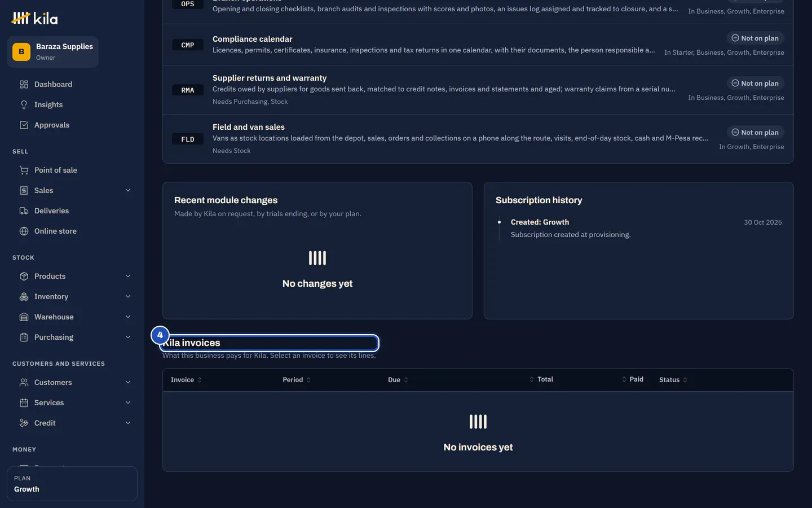Expand the Credit submenu chevron
Image resolution: width=812 pixels, height=508 pixels.
click(128, 423)
